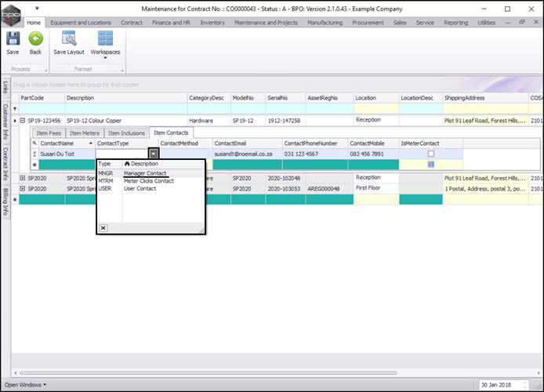Open the ContactType dropdown arrow

click(x=154, y=154)
